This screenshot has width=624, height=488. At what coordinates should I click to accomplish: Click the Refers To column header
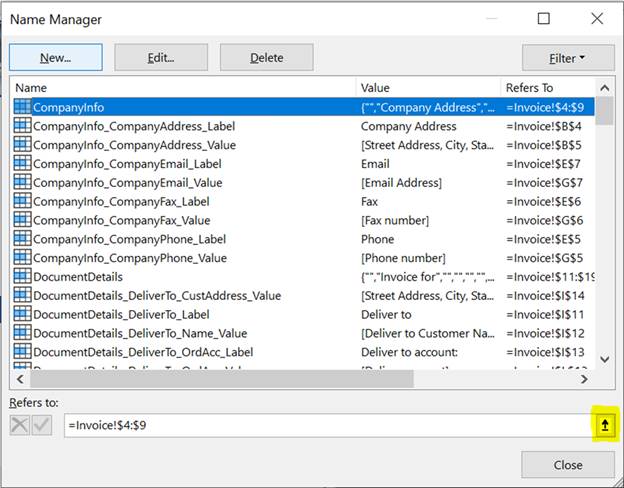(x=548, y=88)
